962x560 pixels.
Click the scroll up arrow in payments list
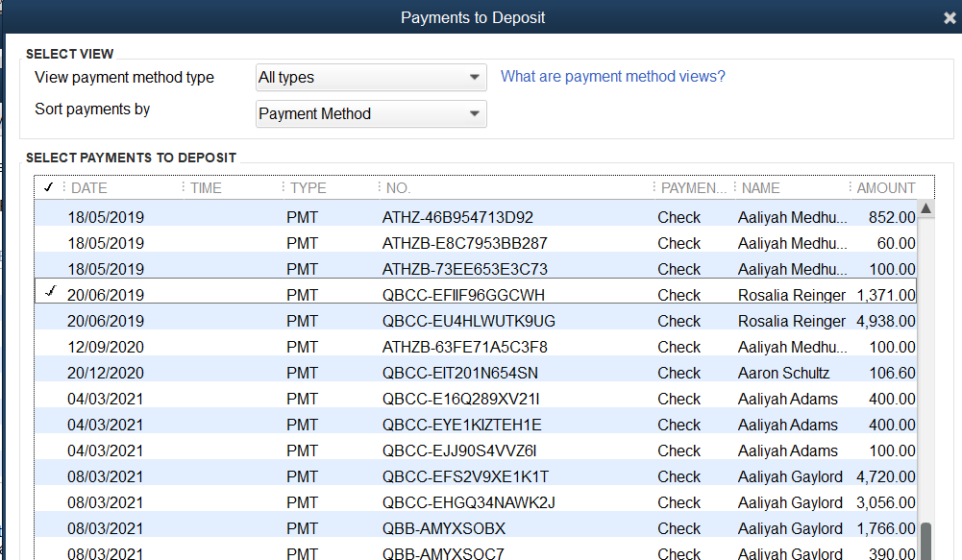[926, 208]
